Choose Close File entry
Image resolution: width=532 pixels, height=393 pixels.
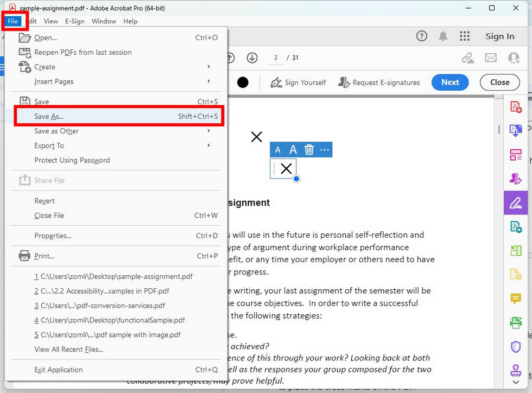(116, 215)
